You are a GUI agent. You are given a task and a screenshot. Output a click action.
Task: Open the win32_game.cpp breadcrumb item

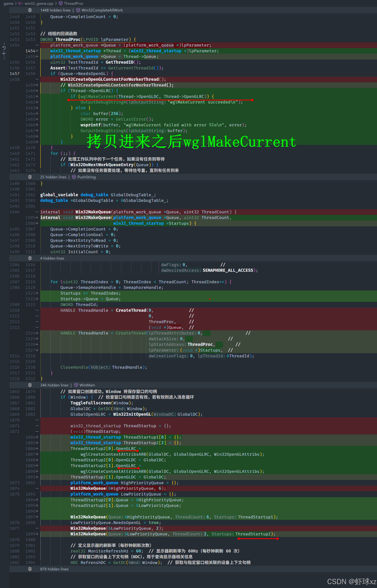(x=39, y=3)
